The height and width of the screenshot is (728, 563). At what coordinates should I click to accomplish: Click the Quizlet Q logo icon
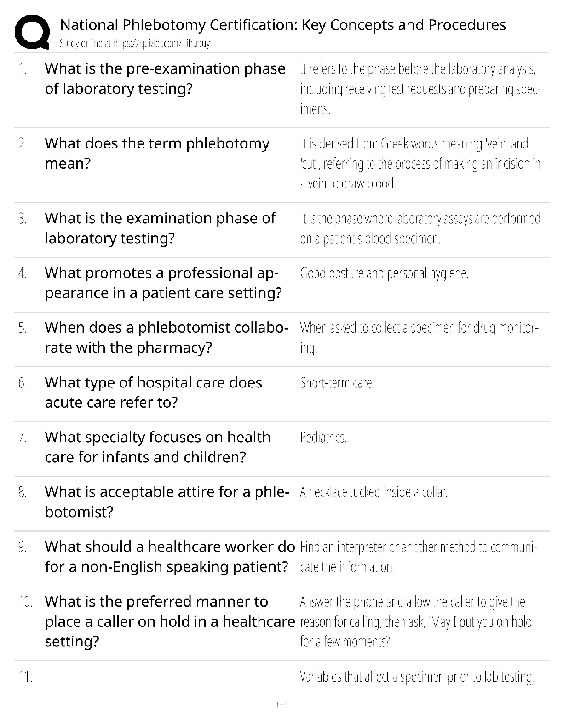[32, 32]
